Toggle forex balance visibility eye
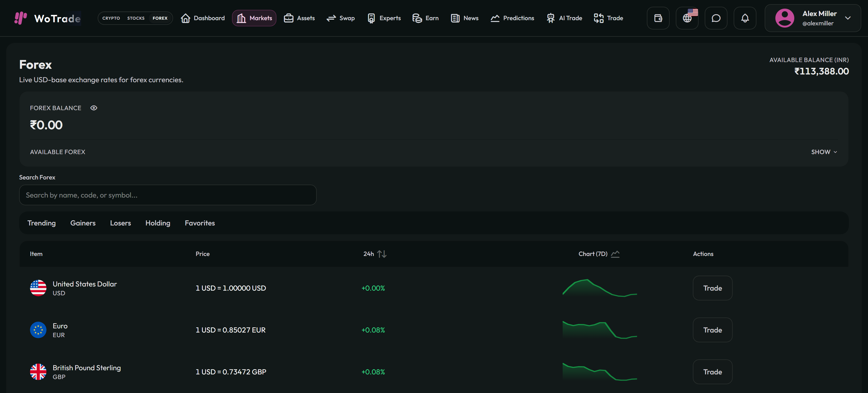Screen dimensions: 868x393 click(x=94, y=108)
